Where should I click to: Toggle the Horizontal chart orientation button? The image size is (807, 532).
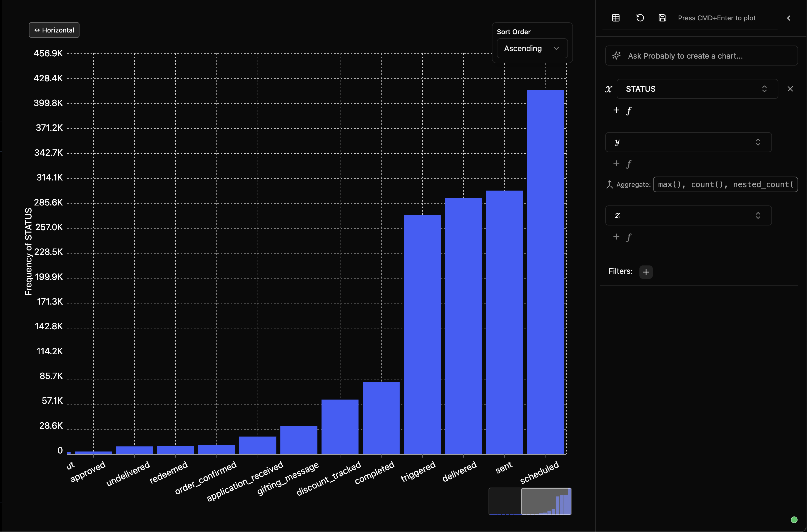click(54, 30)
